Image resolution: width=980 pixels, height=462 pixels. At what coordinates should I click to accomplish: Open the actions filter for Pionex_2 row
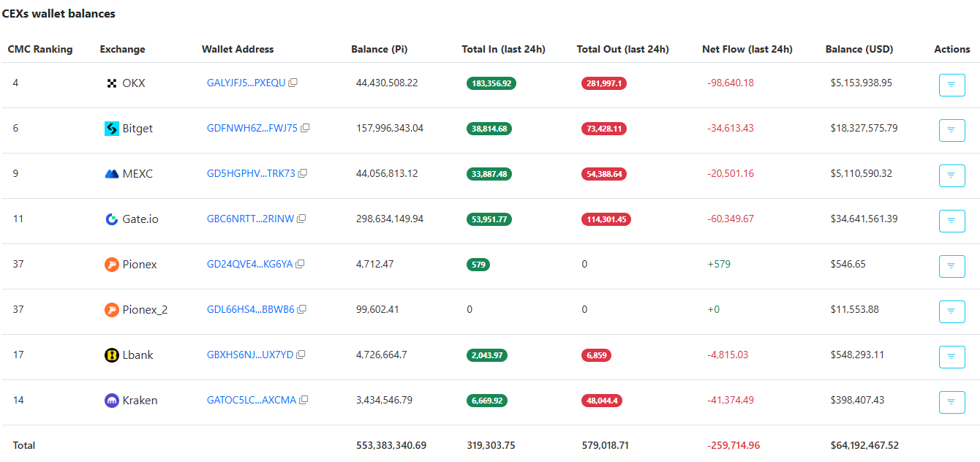pos(951,311)
